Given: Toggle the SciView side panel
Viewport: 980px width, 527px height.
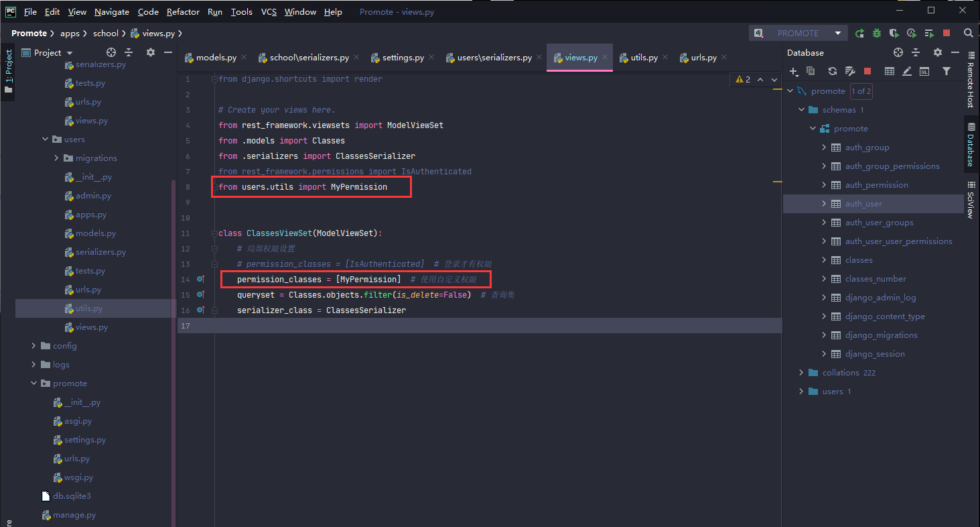Looking at the screenshot, I should 970,200.
